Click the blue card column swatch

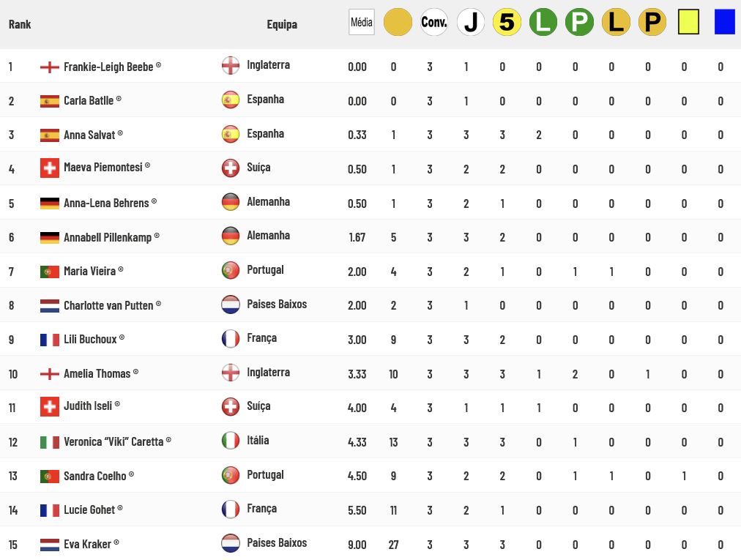coord(724,22)
